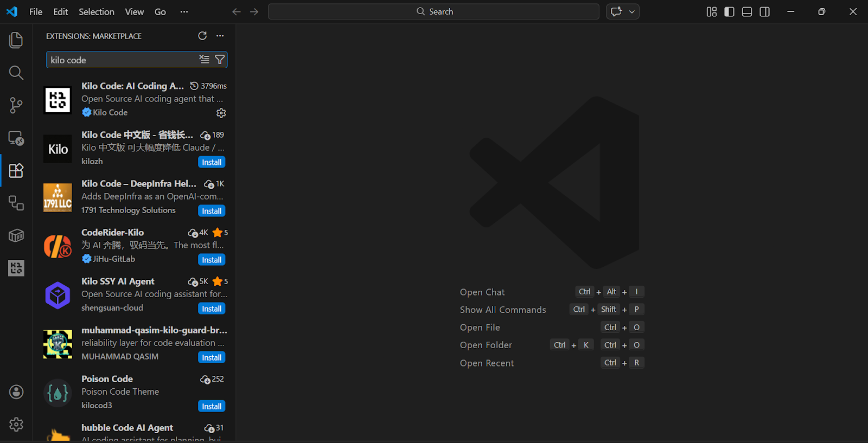
Task: Click publisher name 'JiHu-GitLab'
Action: (114, 259)
